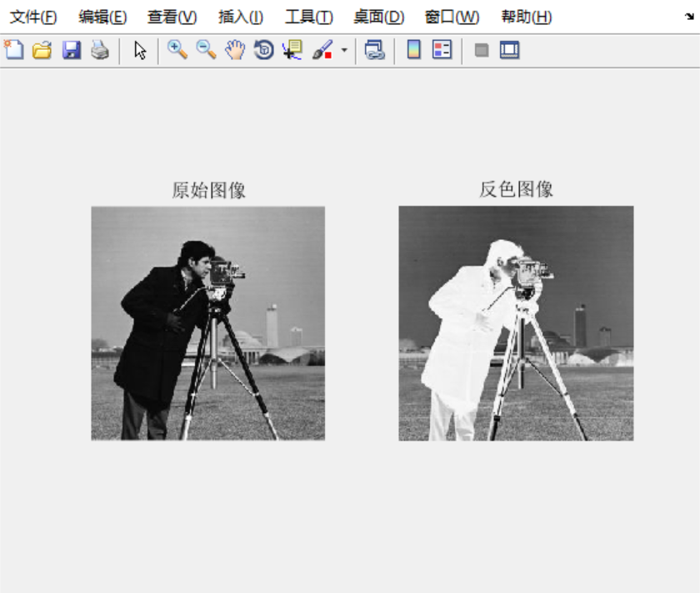The width and height of the screenshot is (700, 593).
Task: Click the 原始图像 title text
Action: pyautogui.click(x=208, y=190)
